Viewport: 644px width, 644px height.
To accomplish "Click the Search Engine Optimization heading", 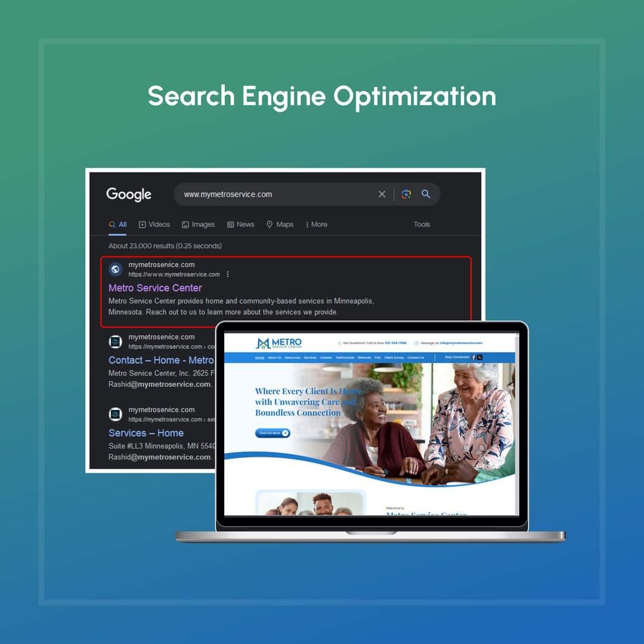I will click(x=322, y=96).
